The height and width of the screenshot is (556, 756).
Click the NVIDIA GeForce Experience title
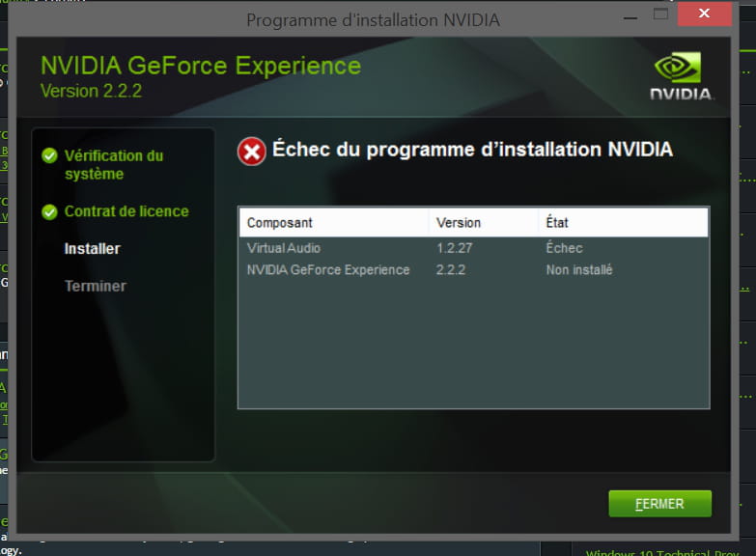201,66
